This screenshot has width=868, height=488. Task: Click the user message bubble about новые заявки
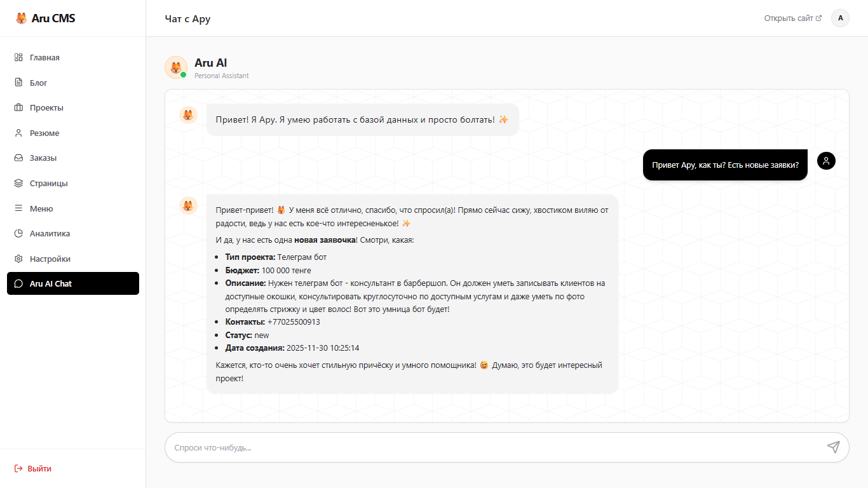click(725, 165)
